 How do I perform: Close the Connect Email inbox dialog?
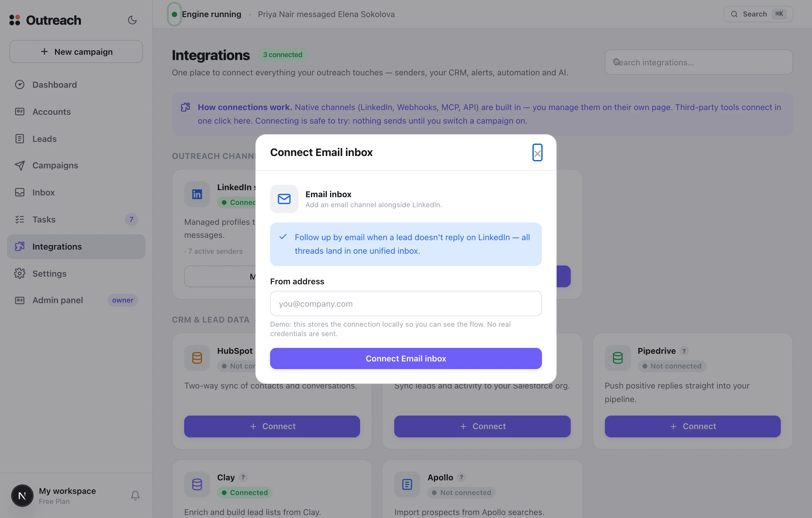[x=537, y=152]
